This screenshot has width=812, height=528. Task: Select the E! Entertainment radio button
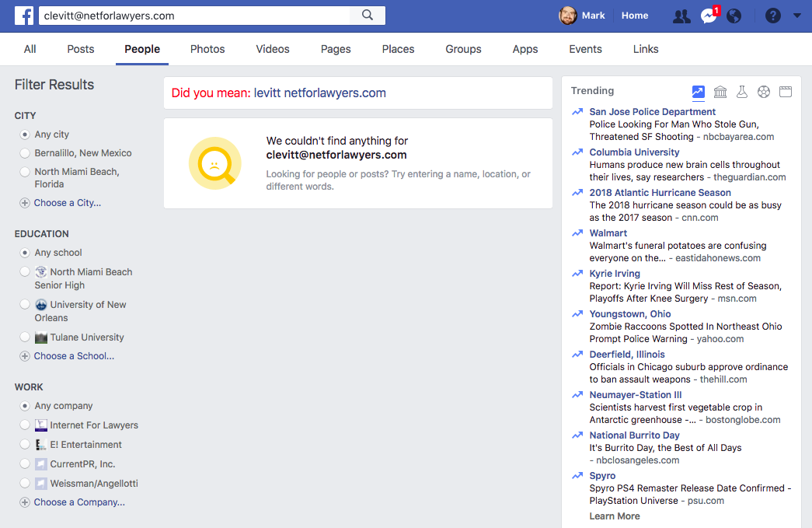(x=24, y=444)
